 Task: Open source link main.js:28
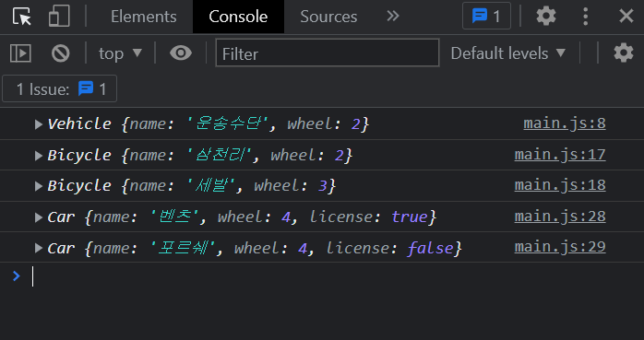pyautogui.click(x=560, y=217)
